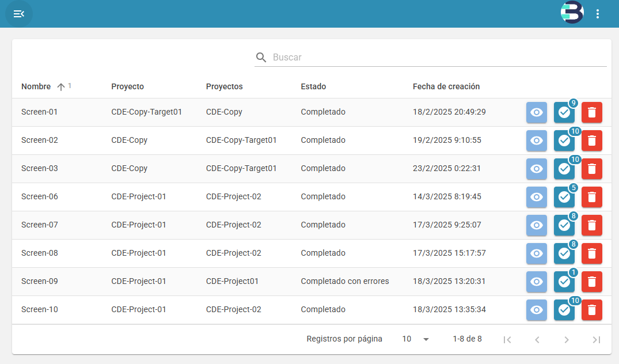The image size is (619, 364).
Task: Delete the Screen-01 record
Action: [x=592, y=112]
